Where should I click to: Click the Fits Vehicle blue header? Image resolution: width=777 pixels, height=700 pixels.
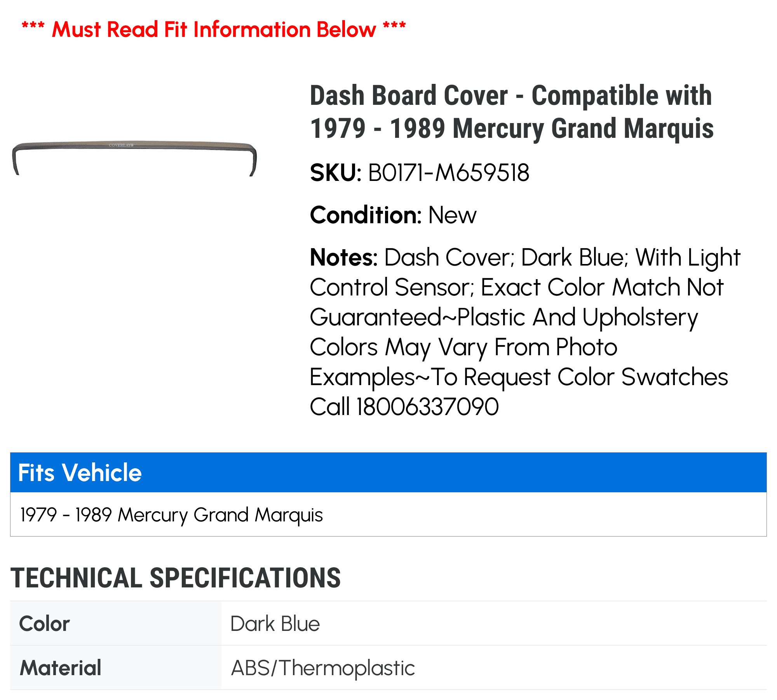click(x=388, y=472)
